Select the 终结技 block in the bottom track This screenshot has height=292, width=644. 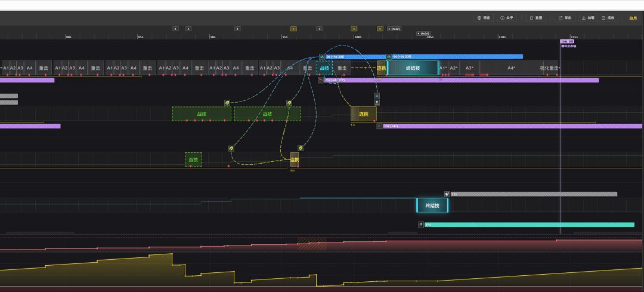(432, 205)
